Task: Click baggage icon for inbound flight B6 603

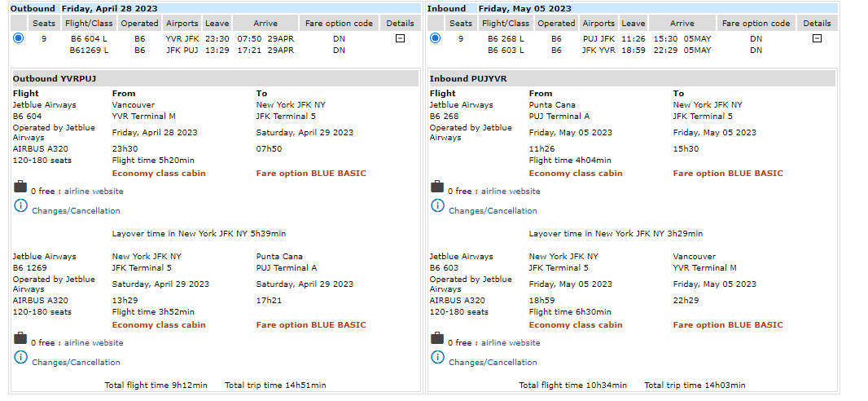Action: [x=437, y=339]
